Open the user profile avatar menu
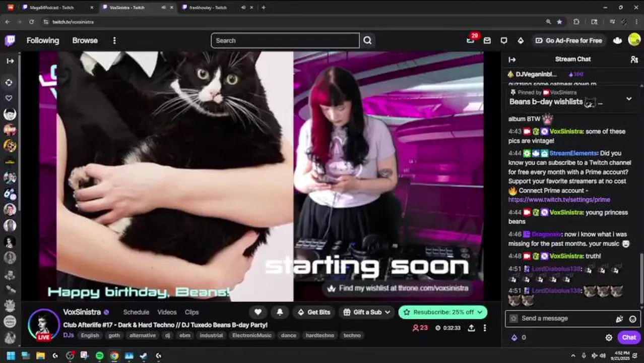 click(634, 40)
